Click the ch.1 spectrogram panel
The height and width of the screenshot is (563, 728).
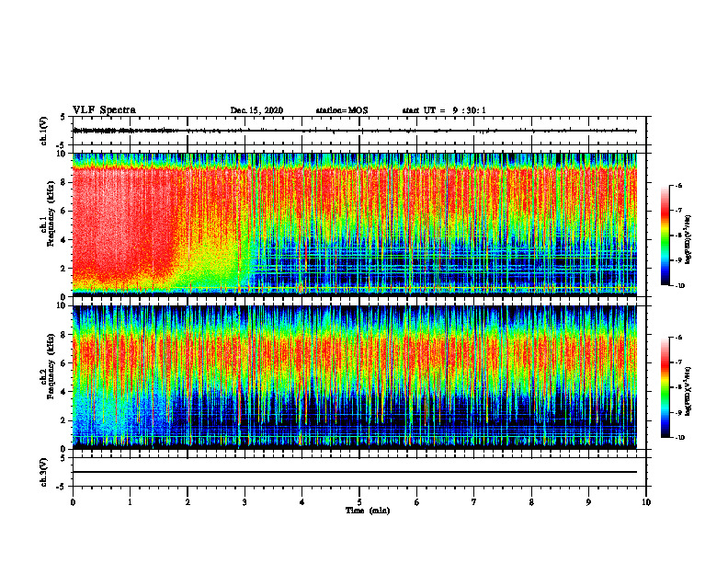coord(355,224)
